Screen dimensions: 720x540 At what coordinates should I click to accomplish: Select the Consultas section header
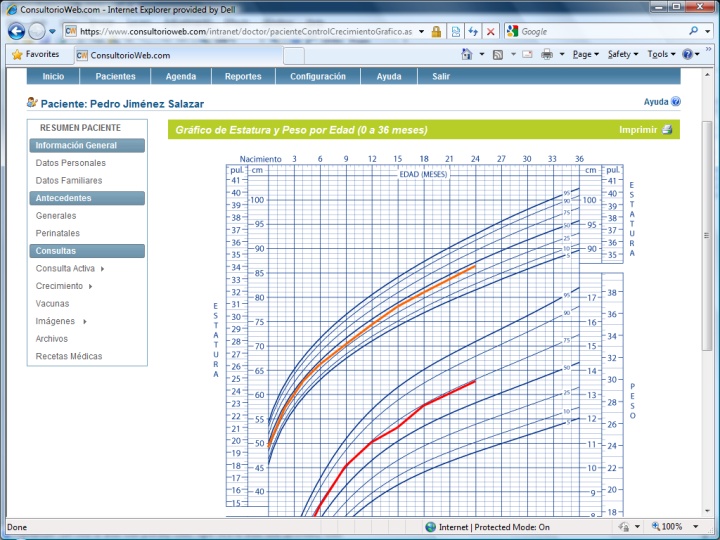click(87, 251)
